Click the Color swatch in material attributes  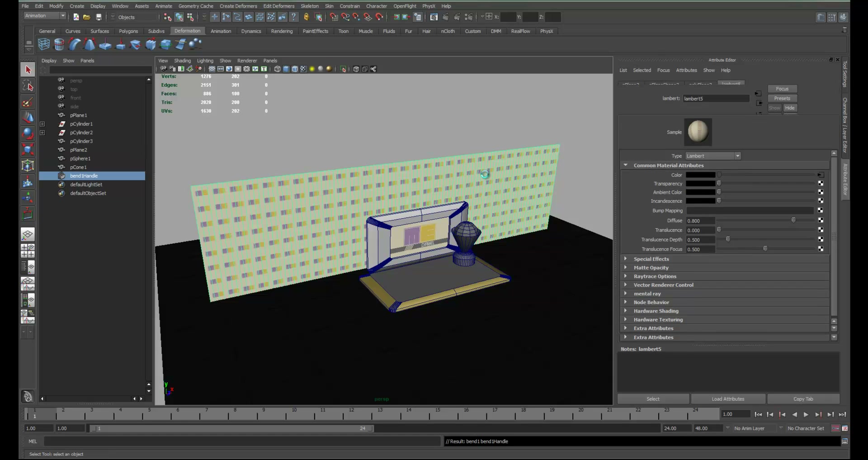click(x=700, y=175)
